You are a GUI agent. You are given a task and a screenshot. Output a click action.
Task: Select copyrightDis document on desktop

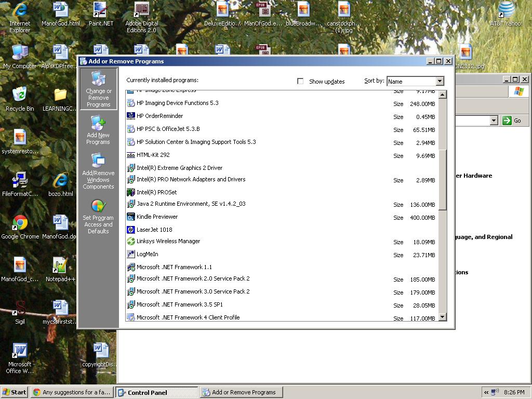pos(100,355)
